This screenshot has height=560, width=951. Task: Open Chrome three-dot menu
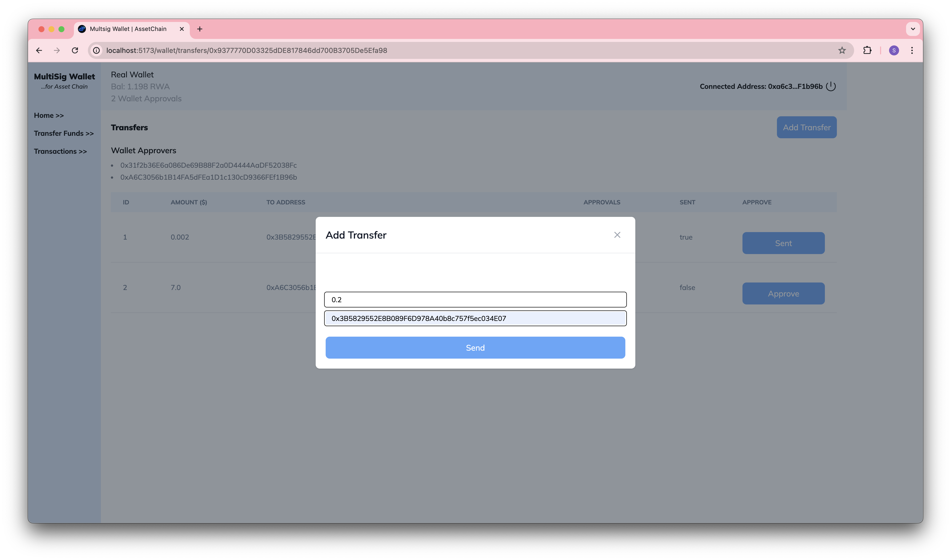click(912, 50)
